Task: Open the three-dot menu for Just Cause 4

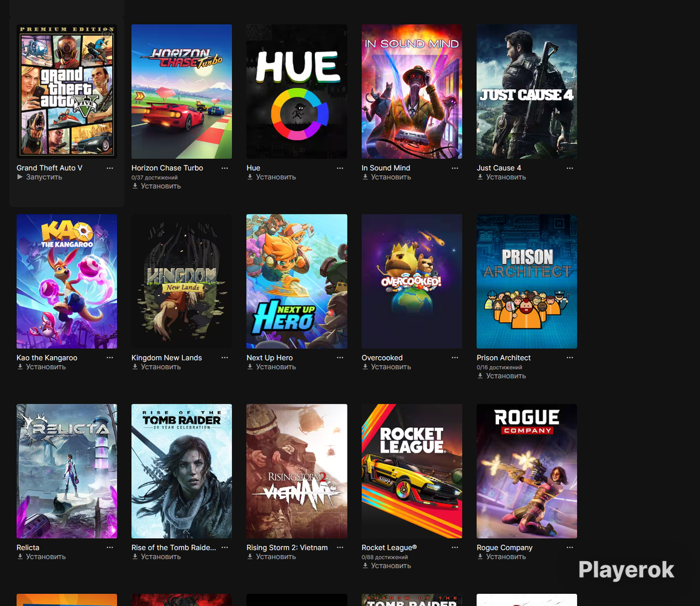Action: 570,168
